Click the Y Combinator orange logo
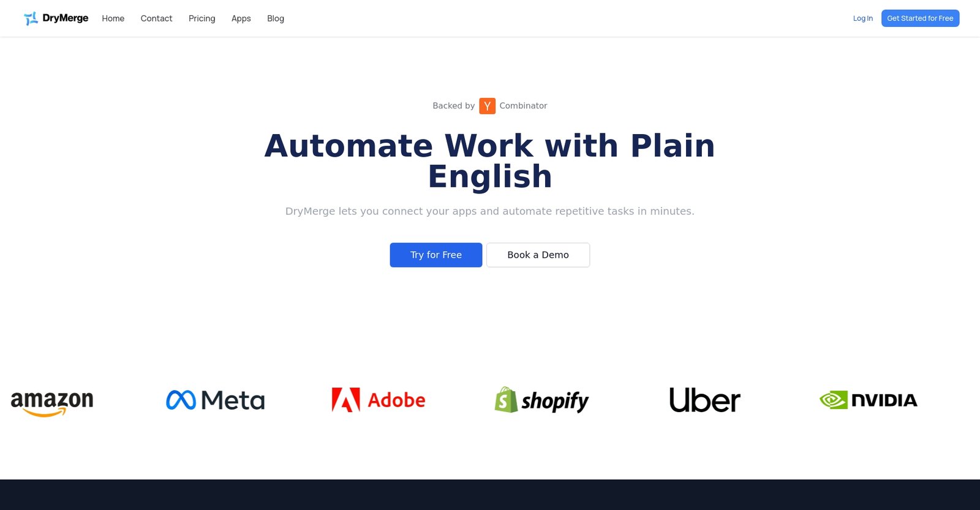Image resolution: width=980 pixels, height=510 pixels. point(487,106)
